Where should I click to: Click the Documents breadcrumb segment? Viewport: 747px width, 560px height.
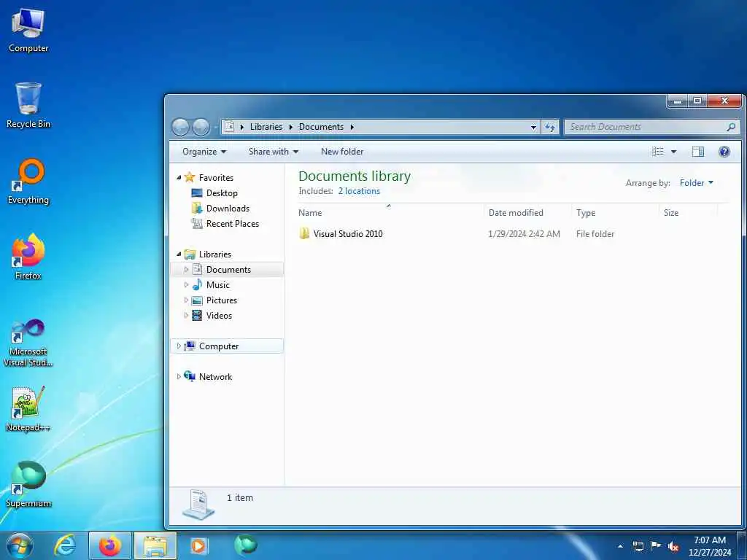[x=321, y=127]
